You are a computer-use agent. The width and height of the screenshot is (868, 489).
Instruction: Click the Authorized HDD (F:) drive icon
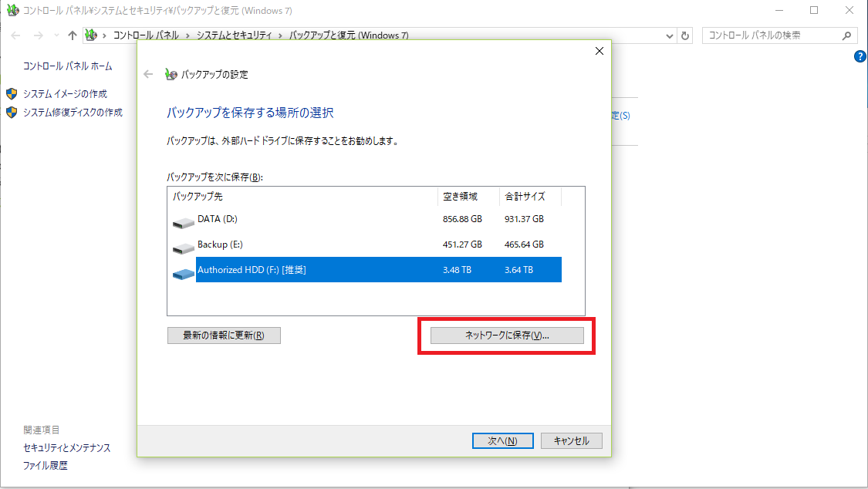[184, 274]
